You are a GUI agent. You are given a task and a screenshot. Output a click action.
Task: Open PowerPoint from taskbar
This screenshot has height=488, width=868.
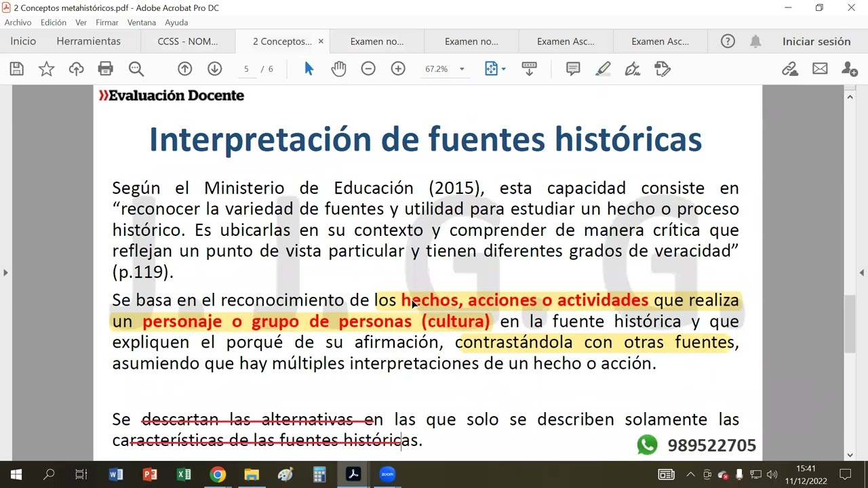[150, 474]
